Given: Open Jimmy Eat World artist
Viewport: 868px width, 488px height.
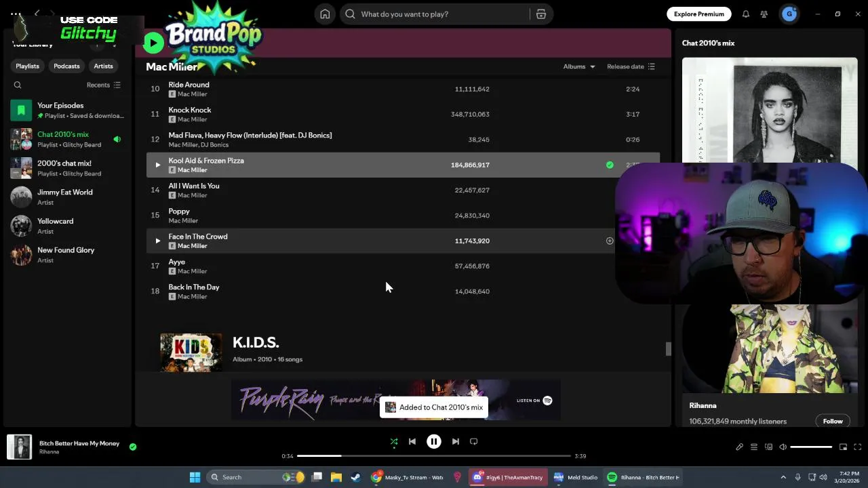Looking at the screenshot, I should coord(68,197).
